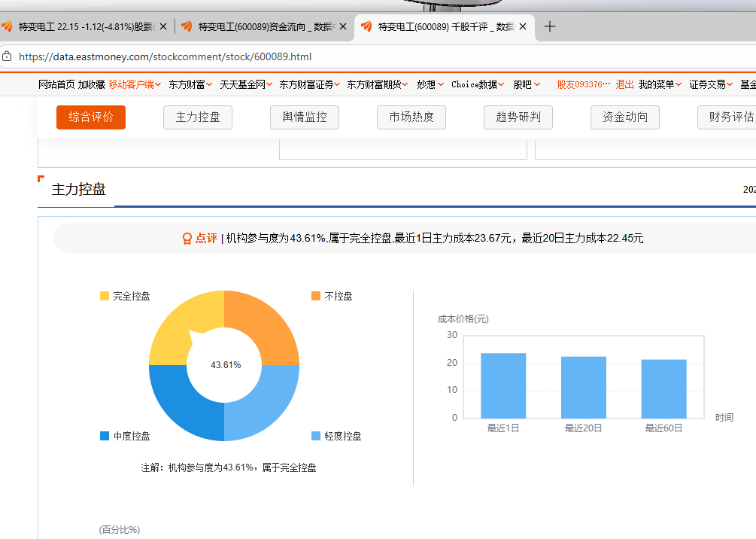Click the site info lock icon in address bar

coord(7,56)
